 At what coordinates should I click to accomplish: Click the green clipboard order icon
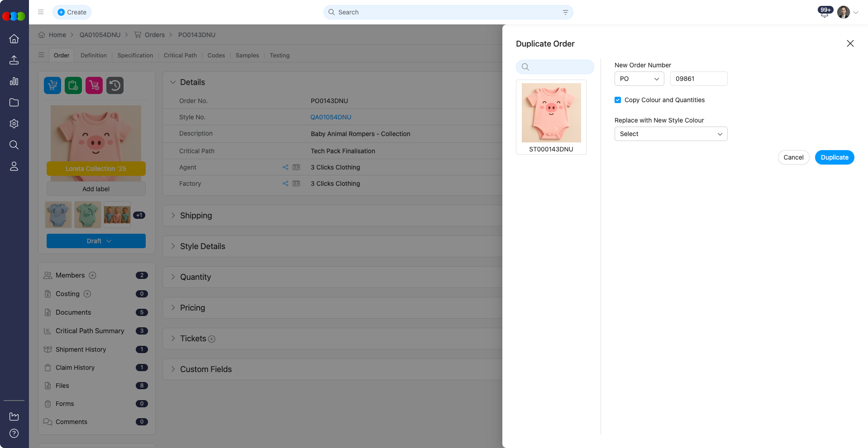pos(73,85)
